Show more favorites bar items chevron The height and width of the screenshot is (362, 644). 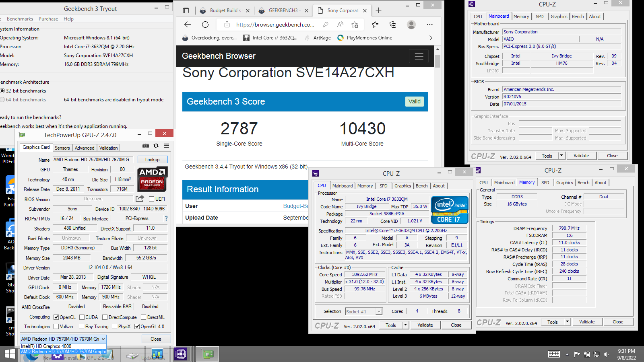[431, 38]
